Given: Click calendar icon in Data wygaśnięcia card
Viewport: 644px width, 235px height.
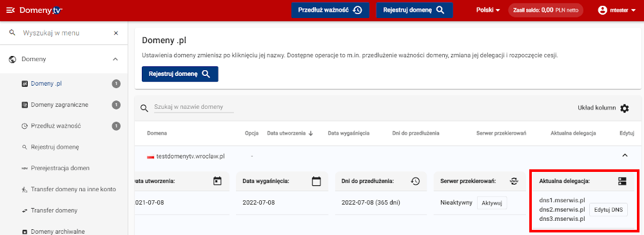Looking at the screenshot, I should [x=317, y=181].
